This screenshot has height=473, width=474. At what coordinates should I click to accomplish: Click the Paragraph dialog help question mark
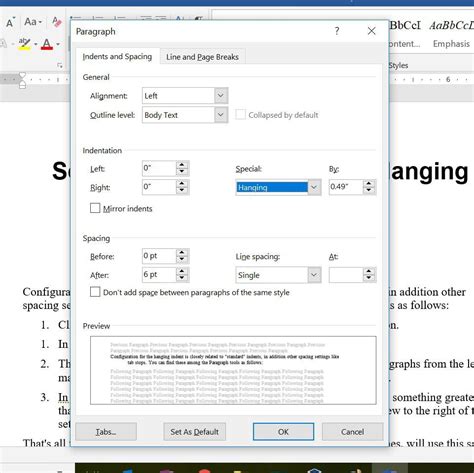[x=337, y=31]
